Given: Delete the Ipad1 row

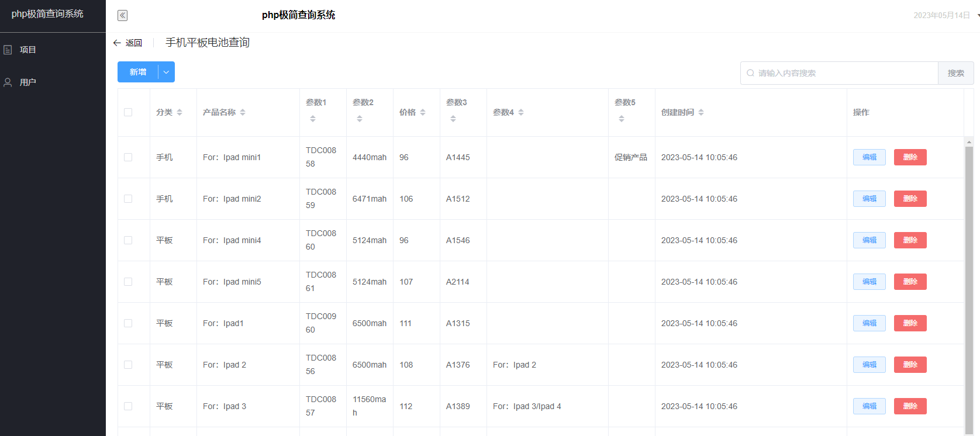Looking at the screenshot, I should coord(910,323).
